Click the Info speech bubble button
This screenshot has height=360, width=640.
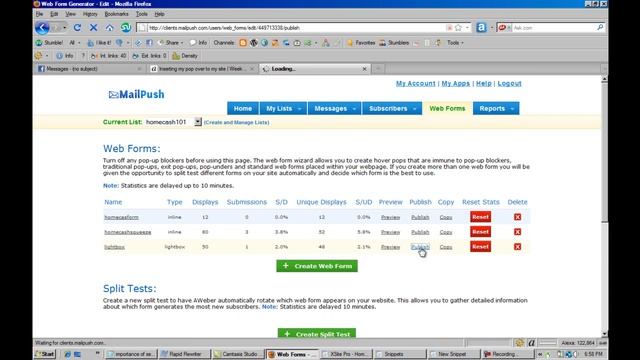tap(198, 42)
